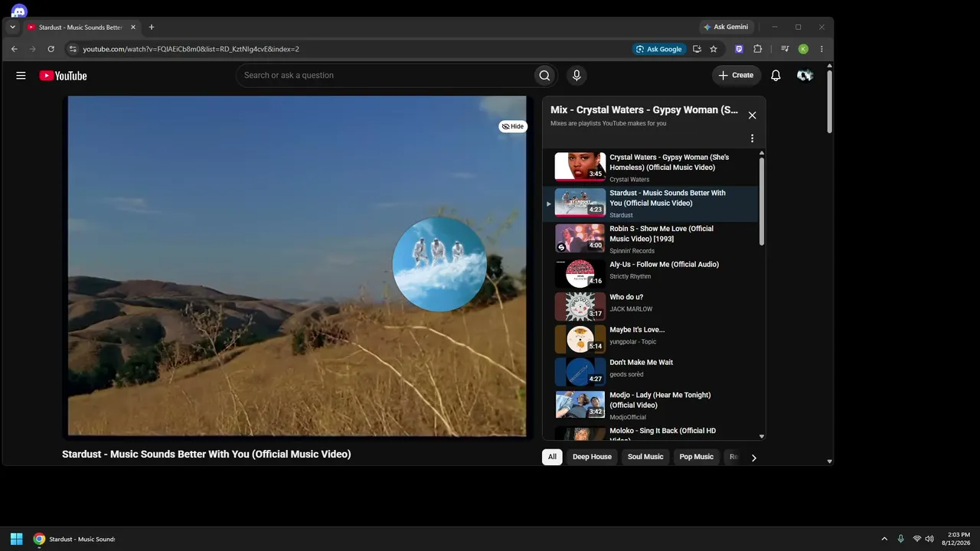Screen dimensions: 980x551
Task: Open the taskbar microphone indicator
Action: coord(900,539)
